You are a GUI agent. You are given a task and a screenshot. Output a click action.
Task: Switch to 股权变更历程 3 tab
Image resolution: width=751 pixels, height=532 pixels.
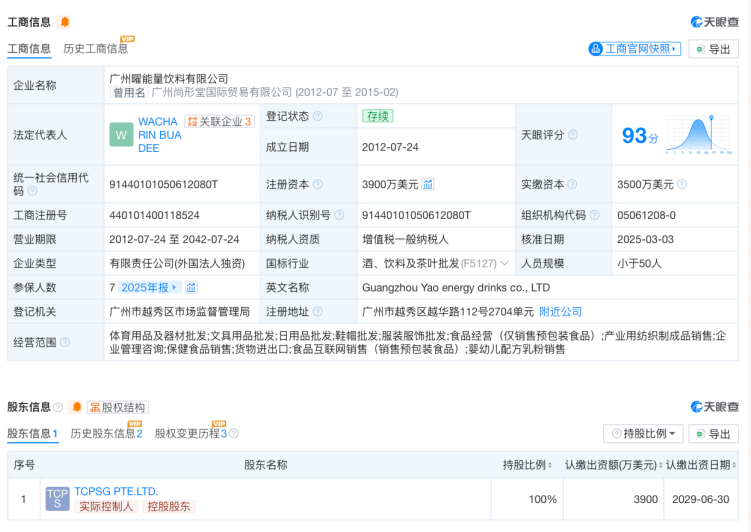point(191,433)
